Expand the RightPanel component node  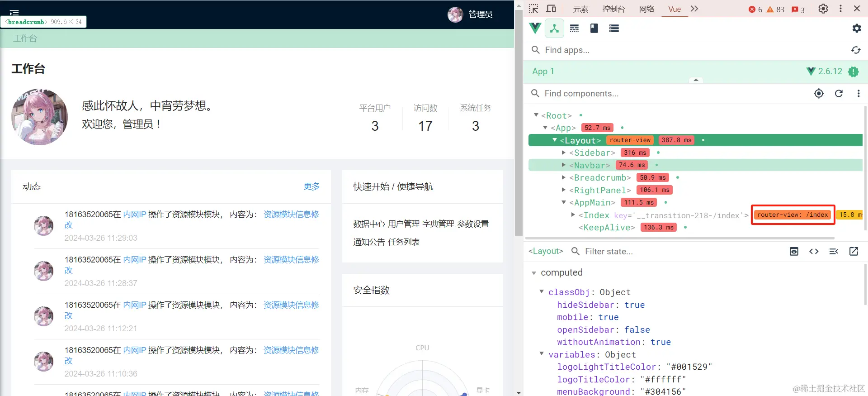(564, 190)
